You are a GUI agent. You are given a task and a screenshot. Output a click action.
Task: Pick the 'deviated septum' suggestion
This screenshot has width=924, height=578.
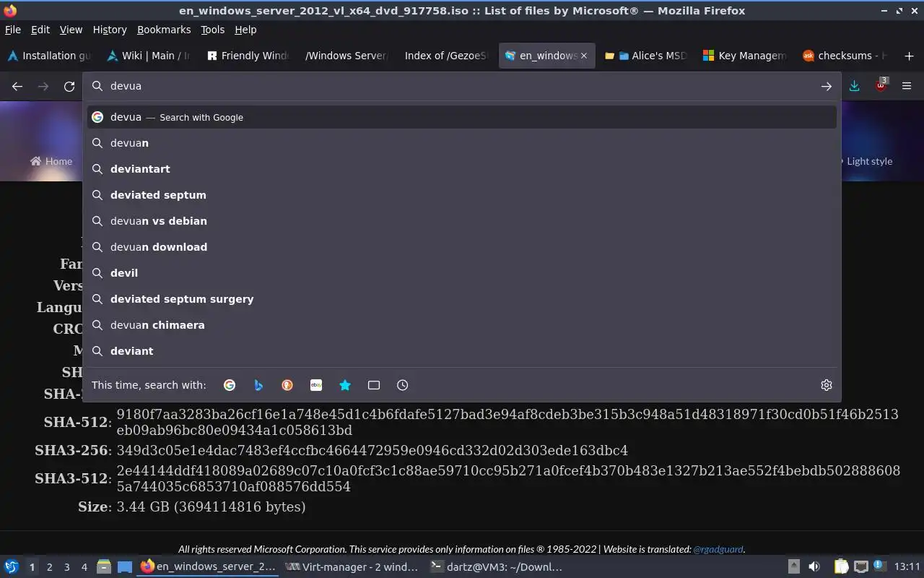coord(462,195)
